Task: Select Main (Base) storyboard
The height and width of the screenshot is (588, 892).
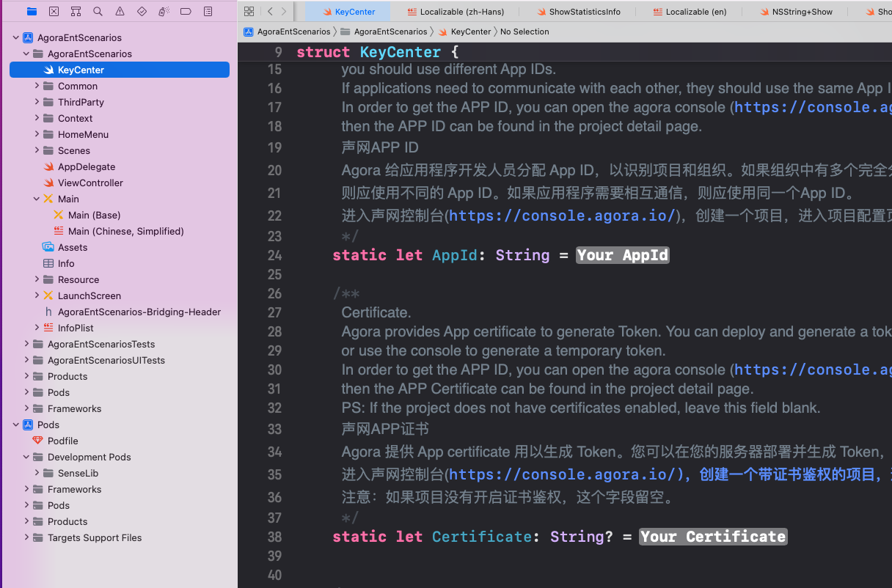Action: coord(94,215)
